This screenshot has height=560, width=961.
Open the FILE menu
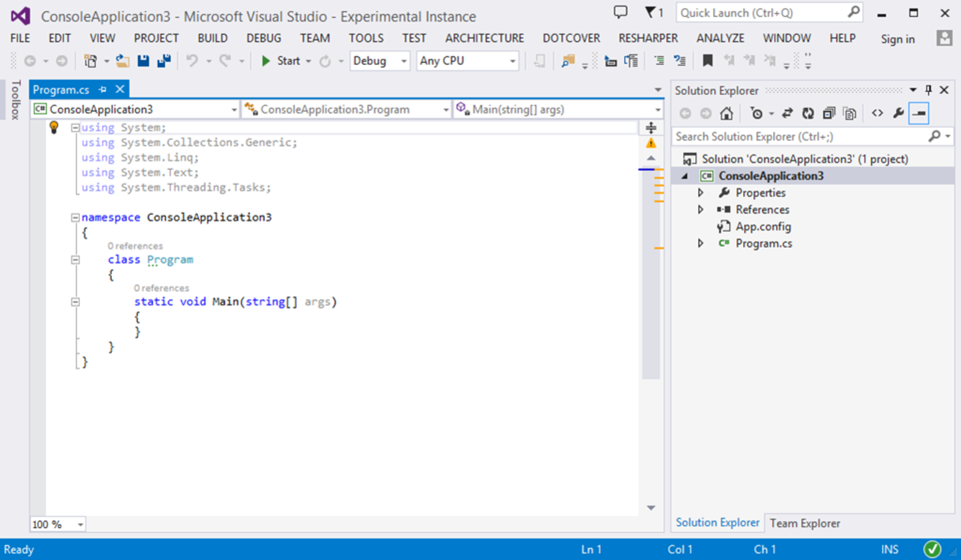click(x=20, y=38)
